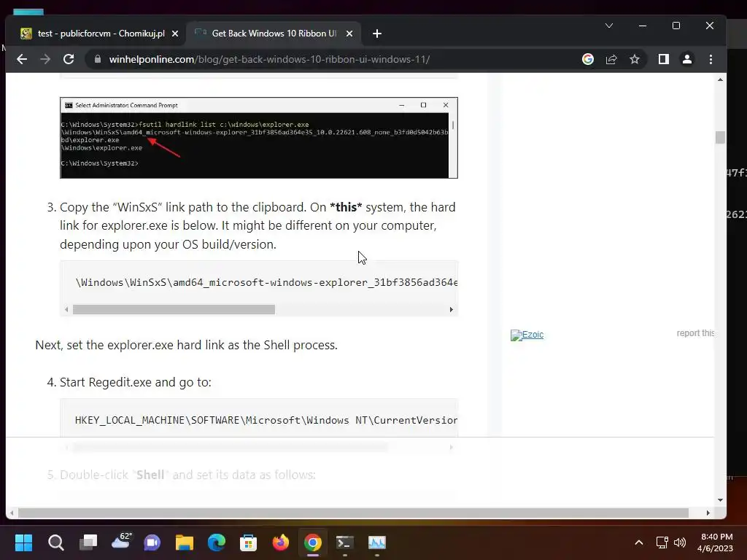
Task: Open the volume tray icon
Action: [680, 542]
